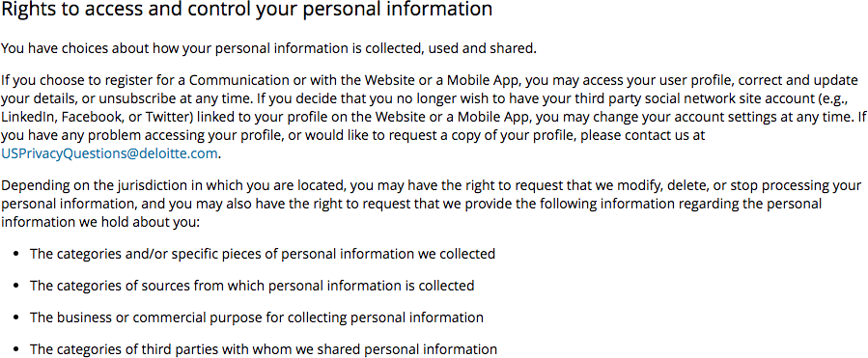Click the paragraph starting 'Depending on the jurisdiction'
Image resolution: width=868 pixels, height=358 pixels.
click(x=432, y=204)
